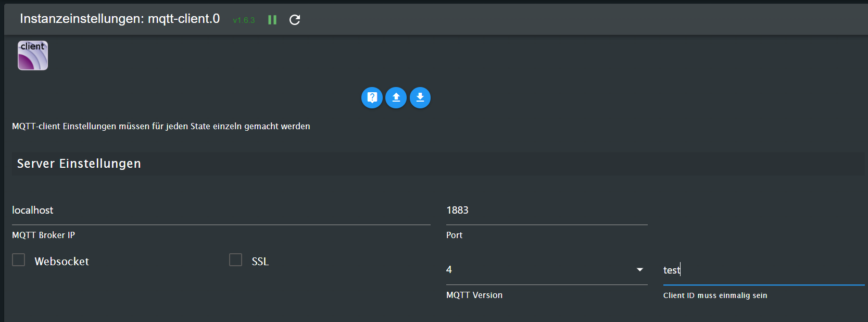The width and height of the screenshot is (868, 322).
Task: Load configuration with the upload arrow icon
Action: pyautogui.click(x=396, y=97)
